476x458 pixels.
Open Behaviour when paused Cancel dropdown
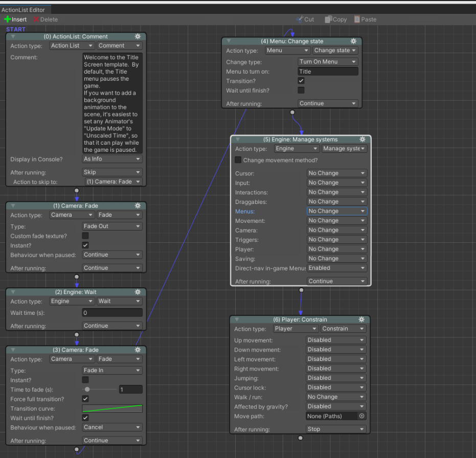click(x=112, y=427)
